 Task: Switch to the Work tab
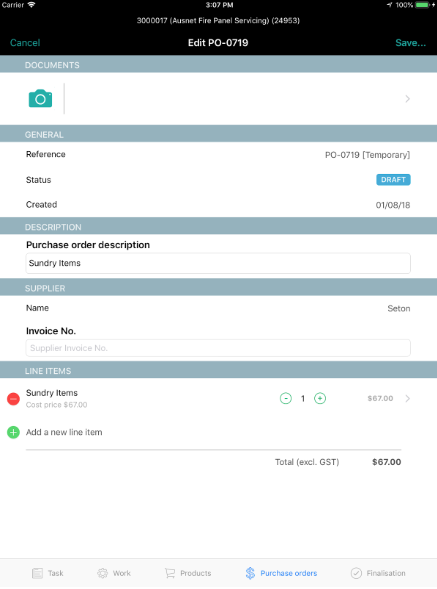pyautogui.click(x=114, y=573)
